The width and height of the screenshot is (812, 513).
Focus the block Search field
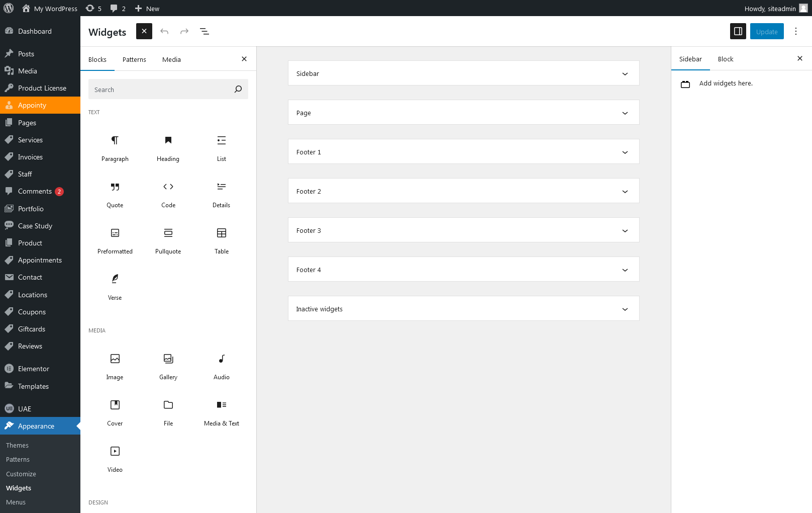[x=161, y=90]
